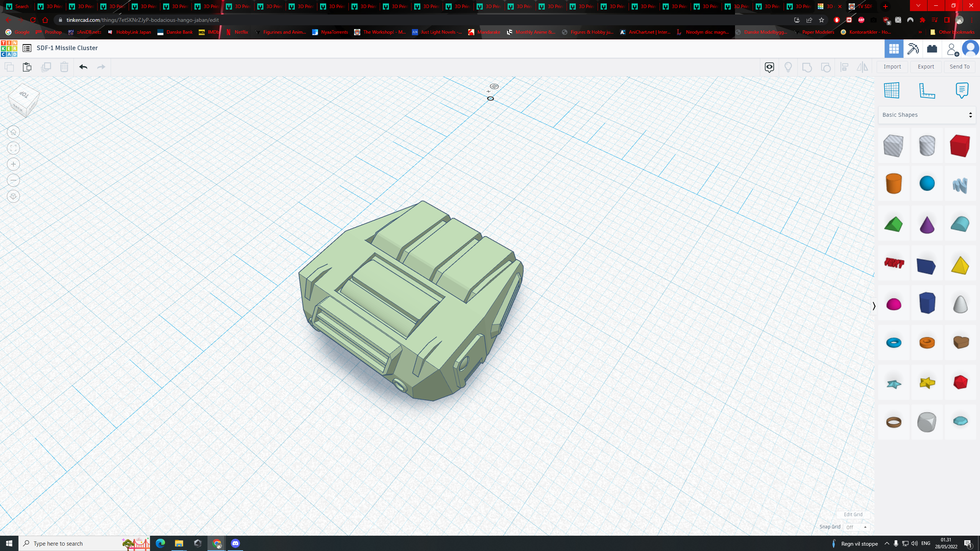Open Discord from the taskbar
Screen dimensions: 980x551
(x=235, y=543)
